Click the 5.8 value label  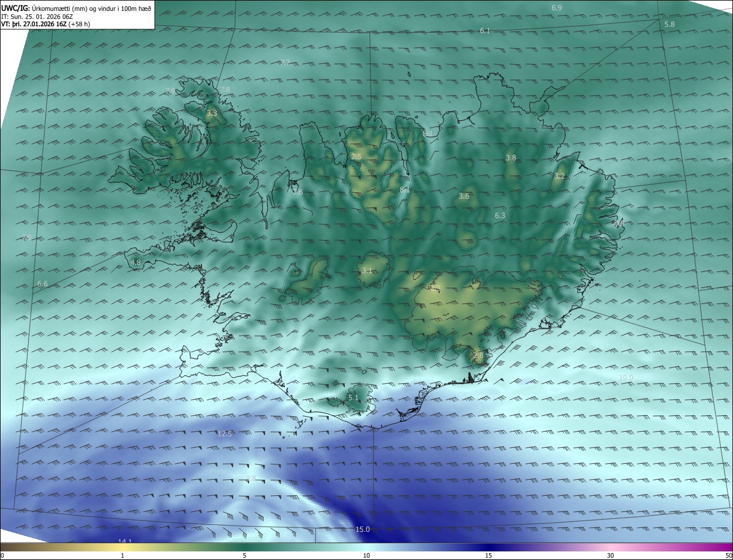(x=669, y=25)
